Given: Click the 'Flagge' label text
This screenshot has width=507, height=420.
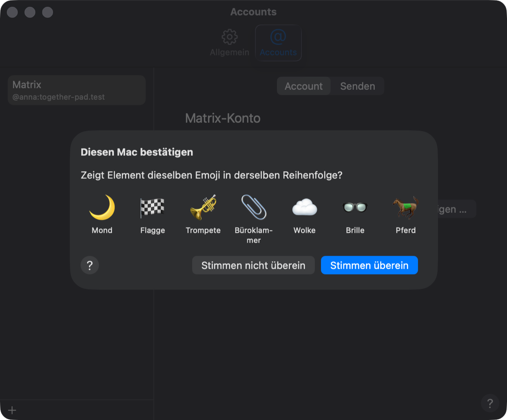Looking at the screenshot, I should tap(152, 230).
